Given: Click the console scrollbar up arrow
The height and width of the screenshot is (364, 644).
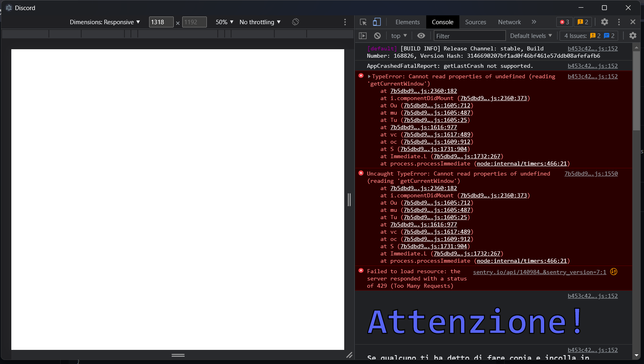Looking at the screenshot, I should (636, 47).
